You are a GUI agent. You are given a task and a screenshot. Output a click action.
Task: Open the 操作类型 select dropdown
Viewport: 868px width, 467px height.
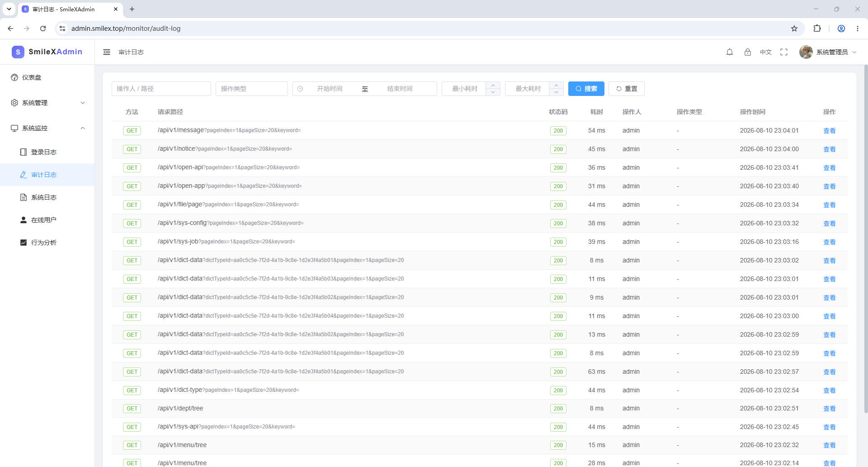coord(251,89)
